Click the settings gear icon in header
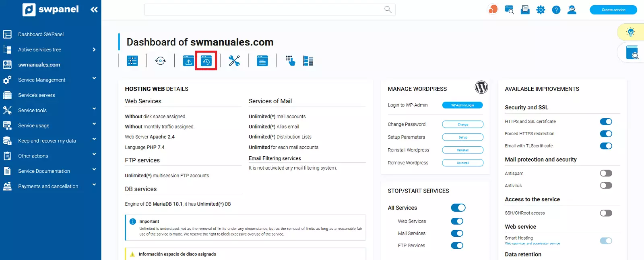Screen dimensions: 644x260 [x=541, y=10]
